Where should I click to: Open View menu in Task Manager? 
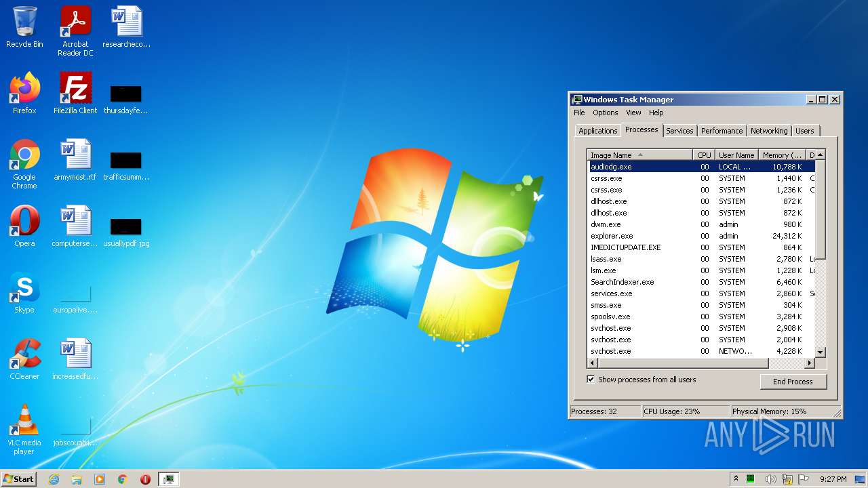click(x=633, y=113)
